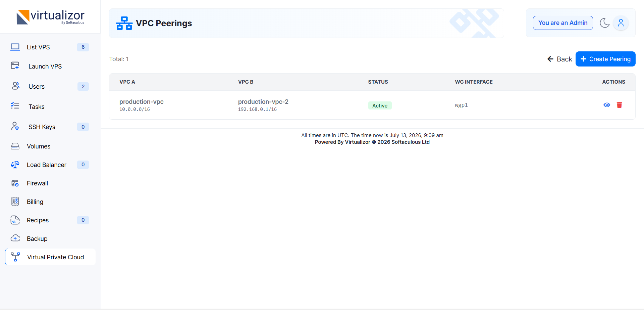Click the Back link
The width and height of the screenshot is (644, 310).
[559, 59]
